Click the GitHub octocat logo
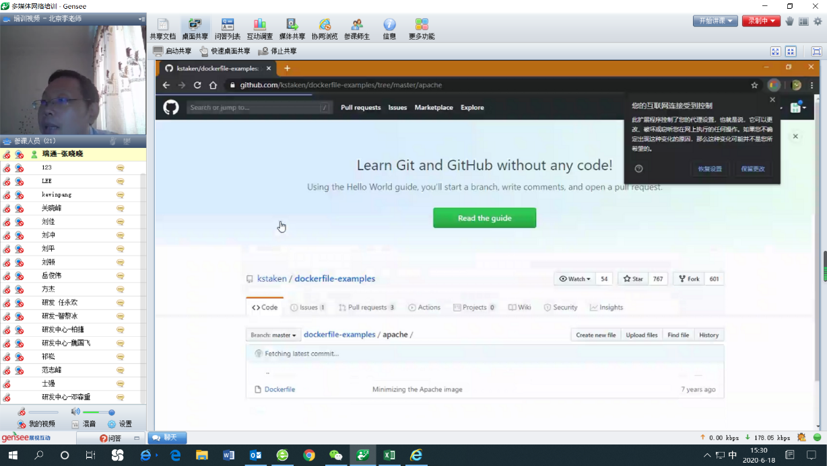This screenshot has width=827, height=466. 171,108
